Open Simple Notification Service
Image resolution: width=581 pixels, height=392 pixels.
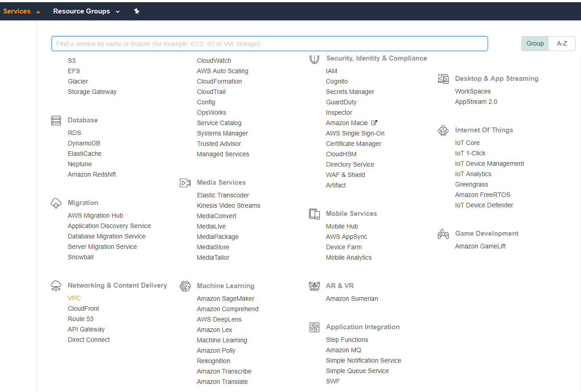[x=364, y=360]
